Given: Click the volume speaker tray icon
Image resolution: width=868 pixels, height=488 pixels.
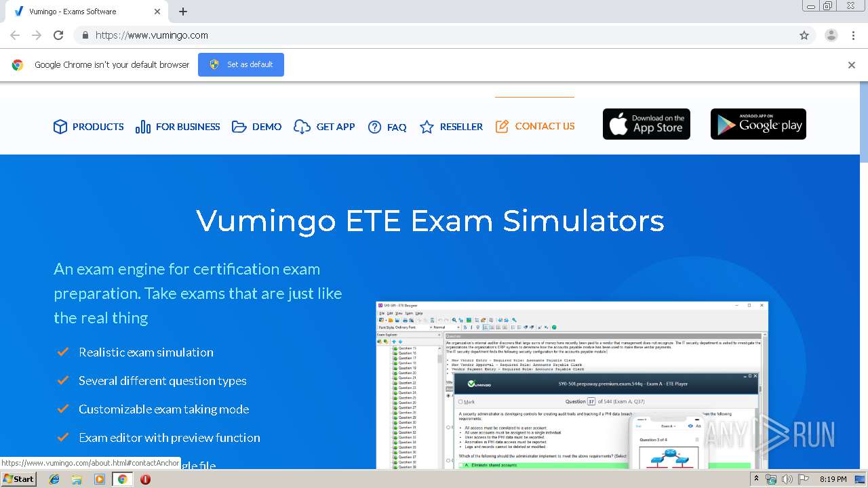Looking at the screenshot, I should (787, 479).
